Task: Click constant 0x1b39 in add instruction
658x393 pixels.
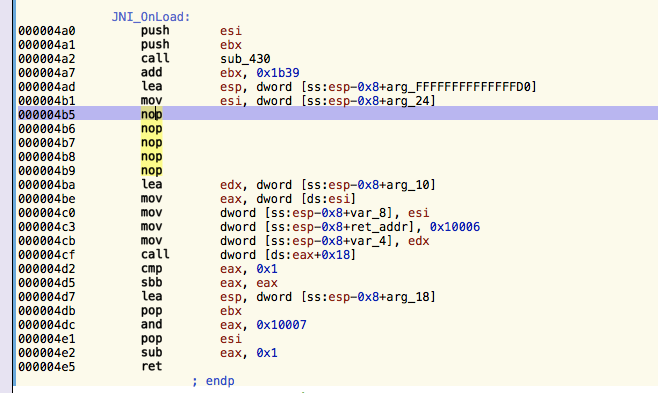Action: point(278,73)
